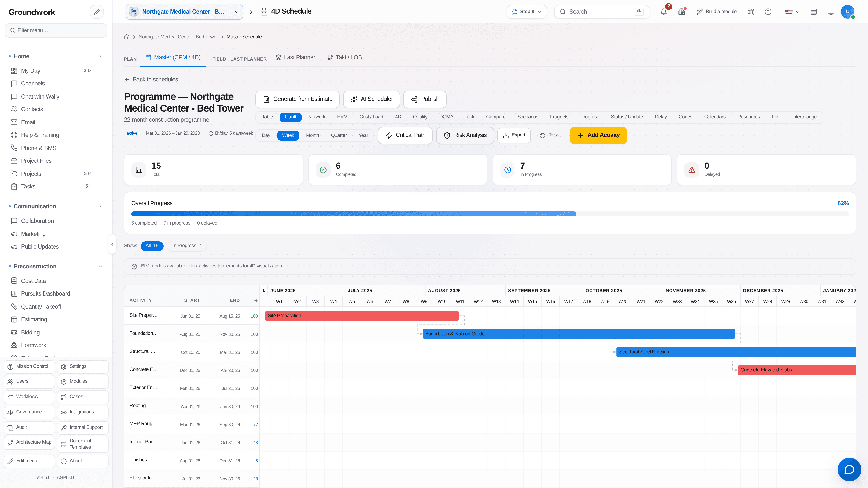Open the user avatar U
The image size is (868, 488).
click(x=847, y=12)
